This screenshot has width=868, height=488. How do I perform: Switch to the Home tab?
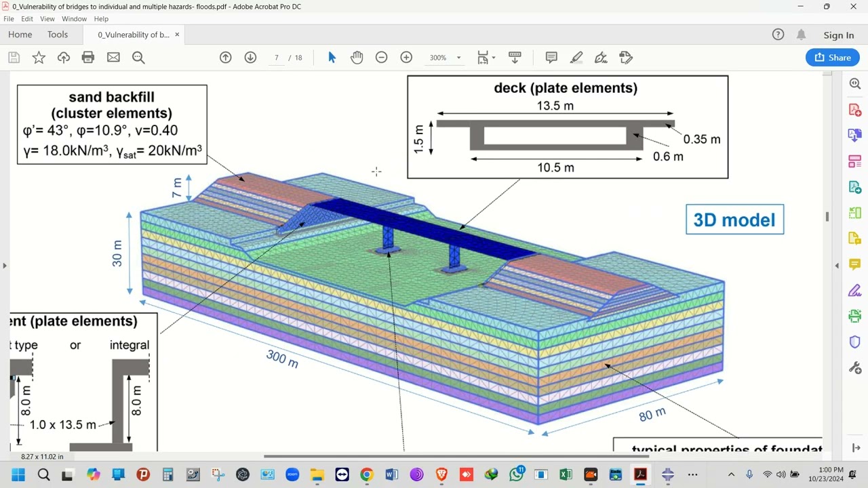click(x=20, y=35)
